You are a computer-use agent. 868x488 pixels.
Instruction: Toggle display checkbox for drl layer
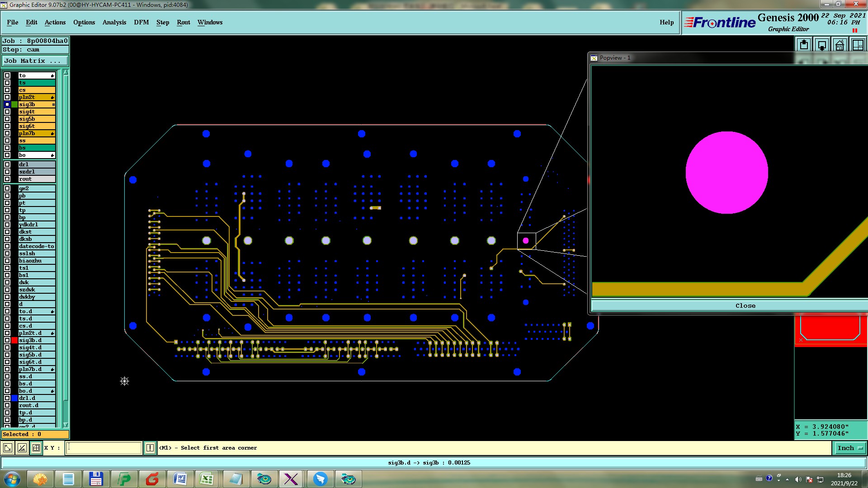7,164
